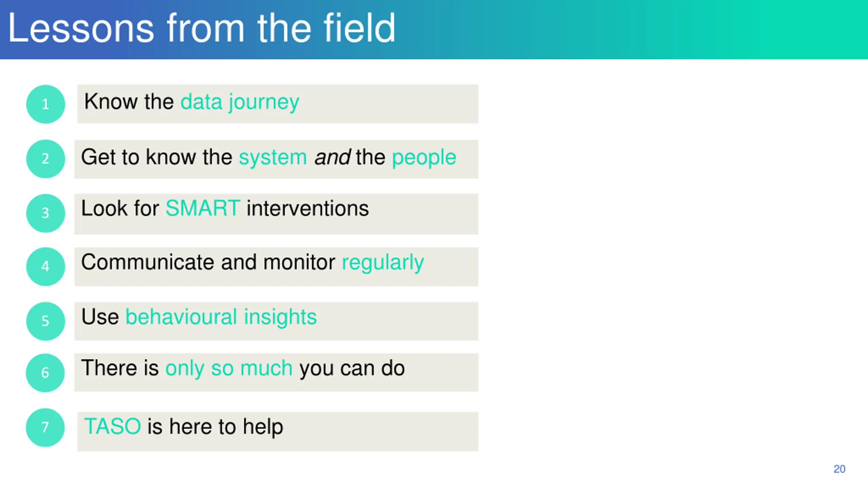This screenshot has width=868, height=488.
Task: Click the green word 'SMART'
Action: click(x=203, y=208)
